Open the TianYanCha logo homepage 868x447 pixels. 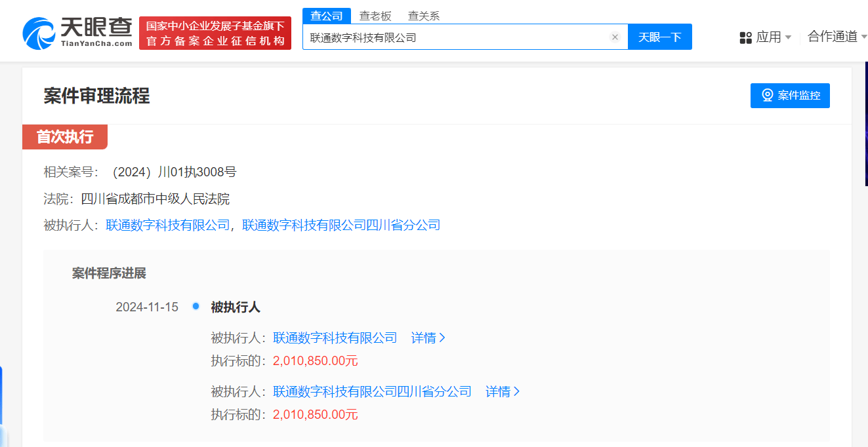pos(77,33)
